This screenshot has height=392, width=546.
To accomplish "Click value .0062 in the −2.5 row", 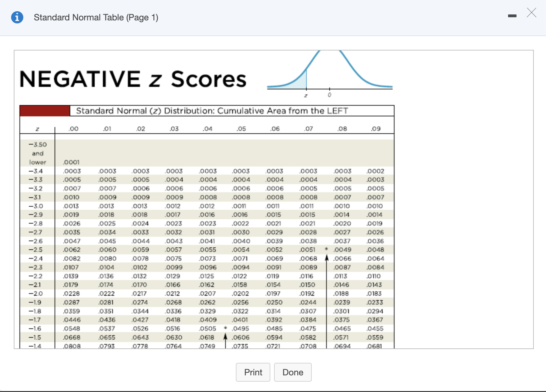I will click(x=72, y=250).
